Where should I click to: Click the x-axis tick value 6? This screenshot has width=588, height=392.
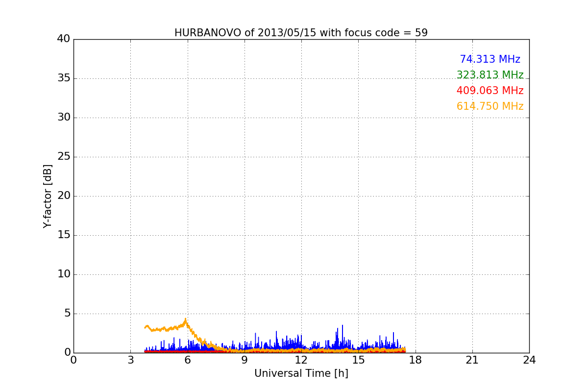(188, 360)
